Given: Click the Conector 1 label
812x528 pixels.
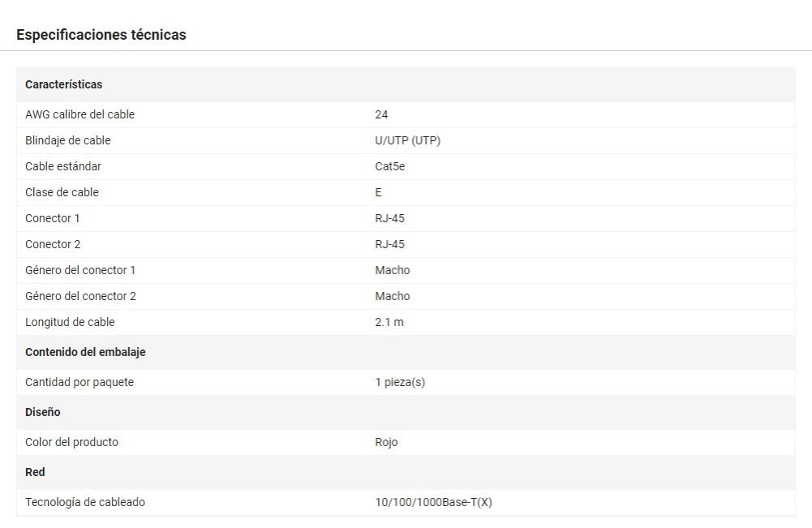Looking at the screenshot, I should (53, 218).
